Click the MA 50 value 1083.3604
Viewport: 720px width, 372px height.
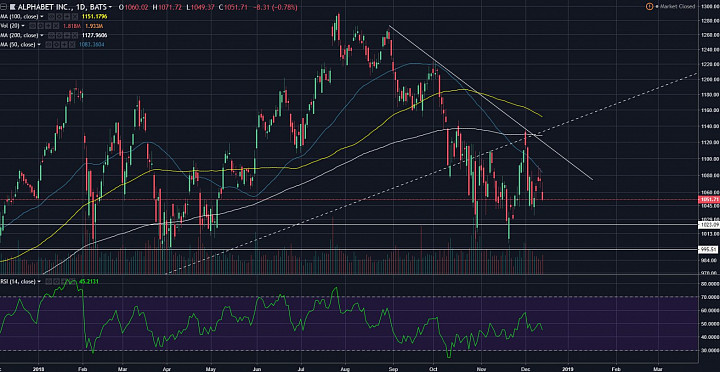click(92, 45)
